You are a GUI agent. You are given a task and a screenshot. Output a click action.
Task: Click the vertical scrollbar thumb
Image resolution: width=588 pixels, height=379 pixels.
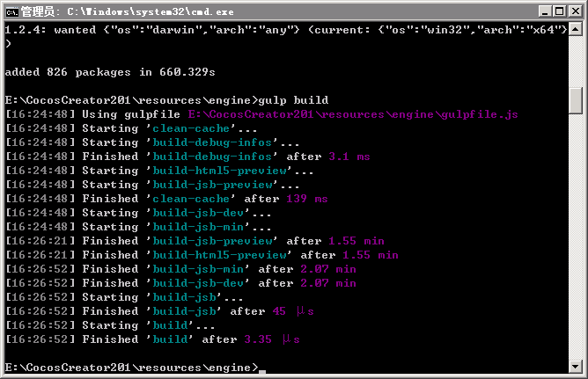[x=577, y=99]
